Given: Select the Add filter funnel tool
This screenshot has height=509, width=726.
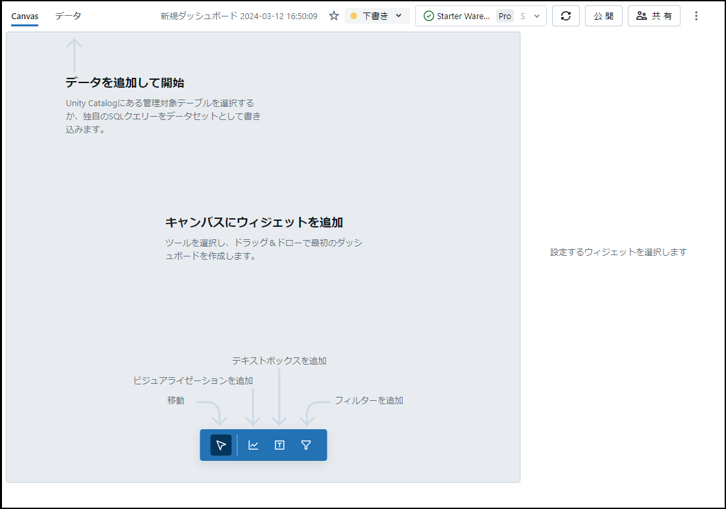Looking at the screenshot, I should 306,445.
